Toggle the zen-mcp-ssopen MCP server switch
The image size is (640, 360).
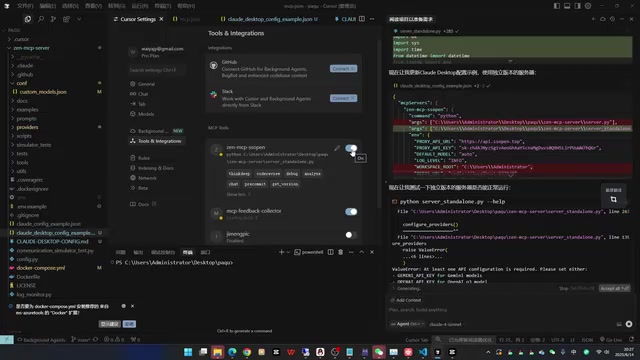(x=351, y=148)
